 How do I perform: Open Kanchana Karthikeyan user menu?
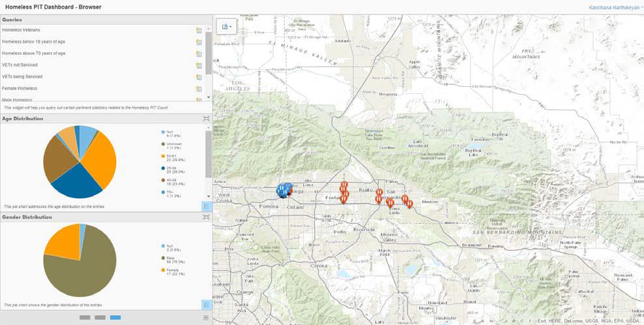[x=615, y=7]
